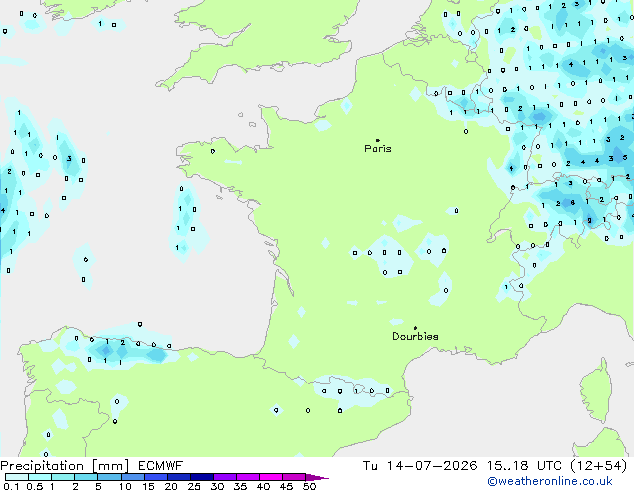The width and height of the screenshot is (634, 490).
Task: Click the purple arrow at the end of the legend
Action: 317,477
